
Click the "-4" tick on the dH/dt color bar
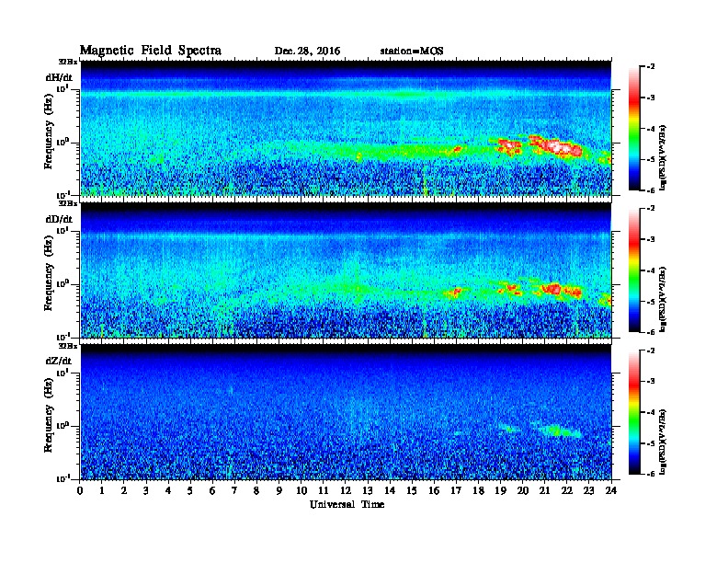651,129
